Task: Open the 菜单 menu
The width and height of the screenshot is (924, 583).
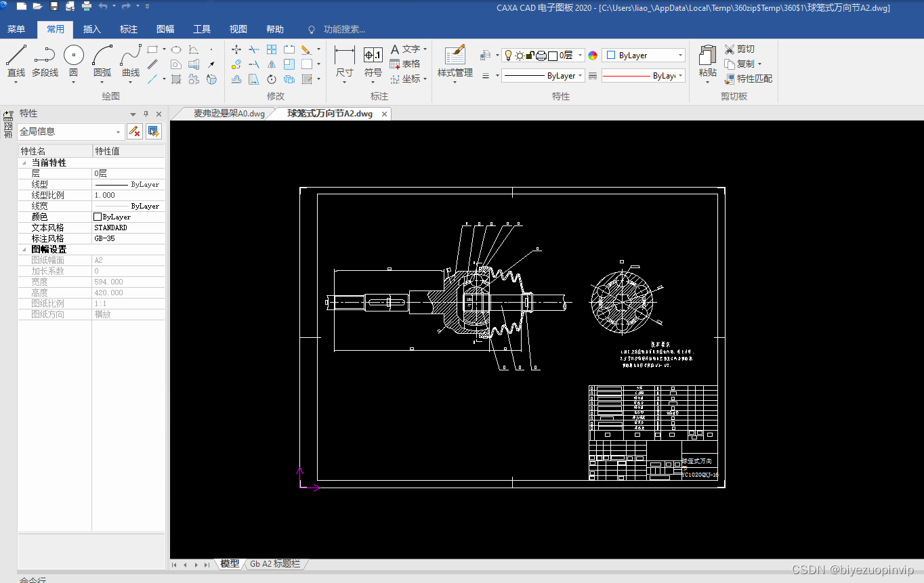Action: (x=16, y=29)
